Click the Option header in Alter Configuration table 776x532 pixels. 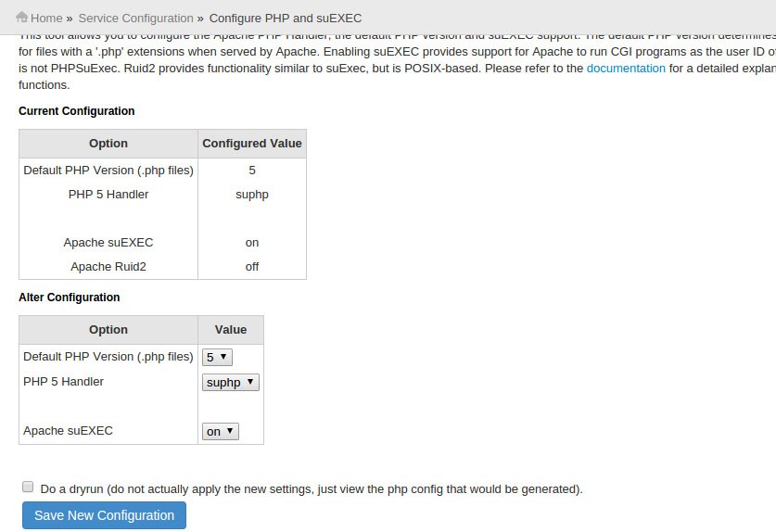pyautogui.click(x=108, y=330)
